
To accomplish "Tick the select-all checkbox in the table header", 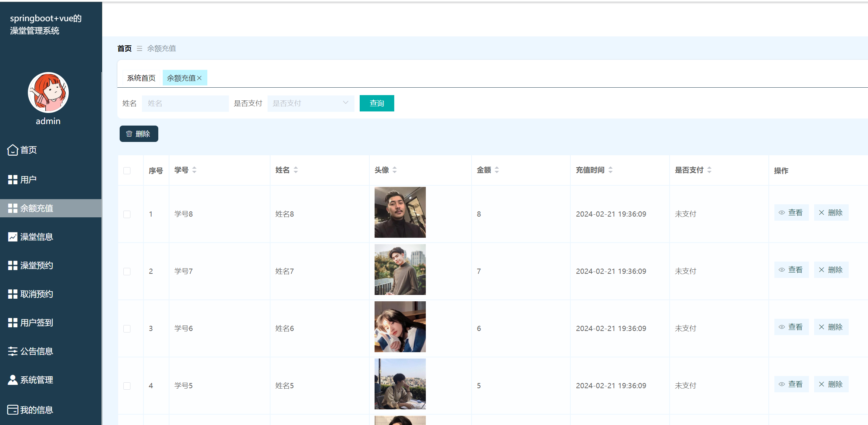I will point(127,171).
